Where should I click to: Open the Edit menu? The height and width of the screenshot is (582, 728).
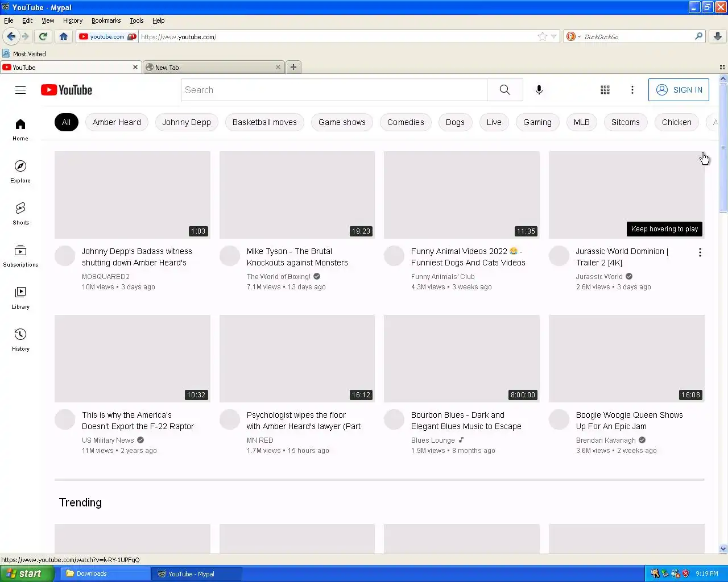[27, 20]
